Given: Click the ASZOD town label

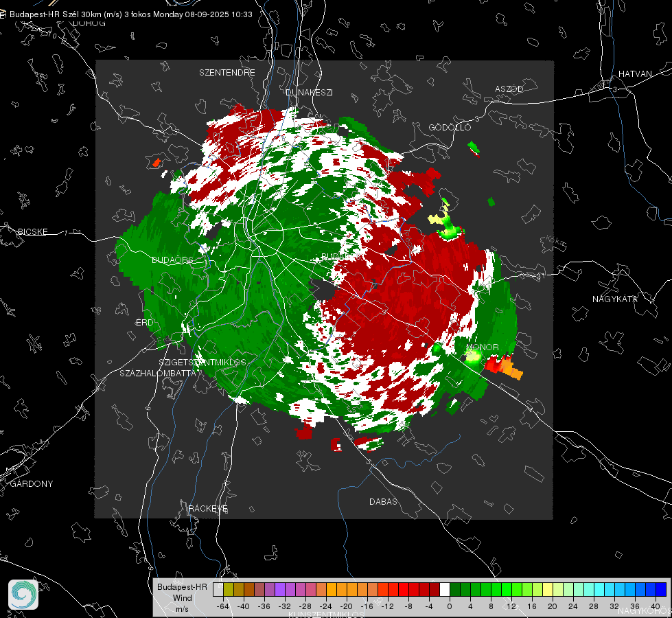Looking at the screenshot, I should (x=509, y=89).
